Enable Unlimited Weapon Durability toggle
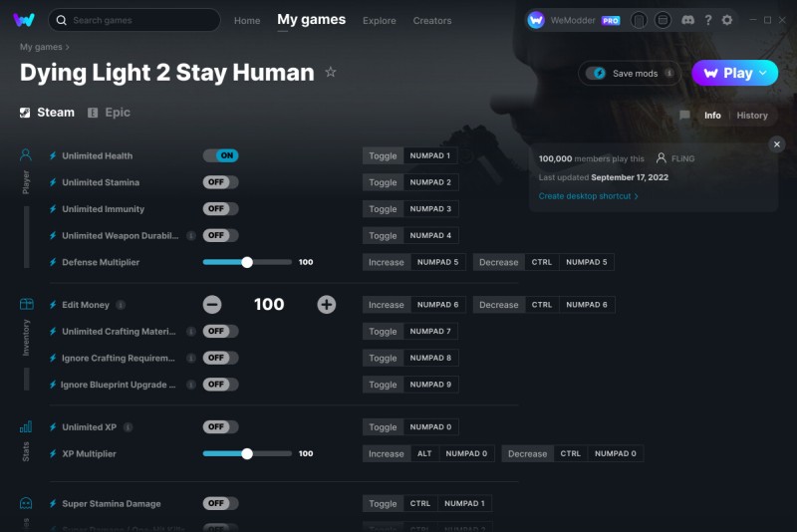 point(220,235)
